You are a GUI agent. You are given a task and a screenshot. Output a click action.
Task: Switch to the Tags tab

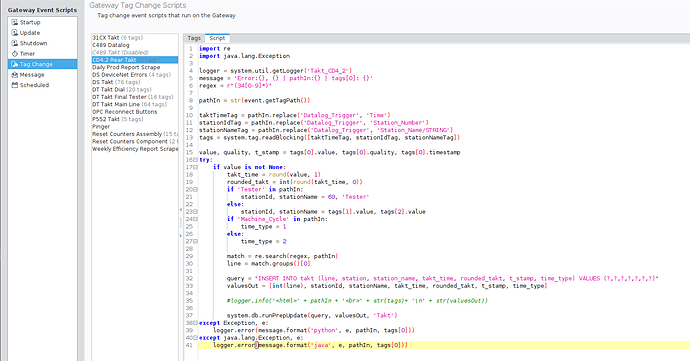[194, 38]
